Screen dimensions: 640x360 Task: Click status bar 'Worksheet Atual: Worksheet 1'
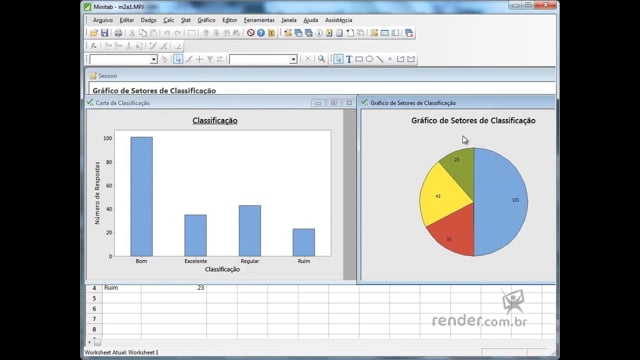click(122, 352)
